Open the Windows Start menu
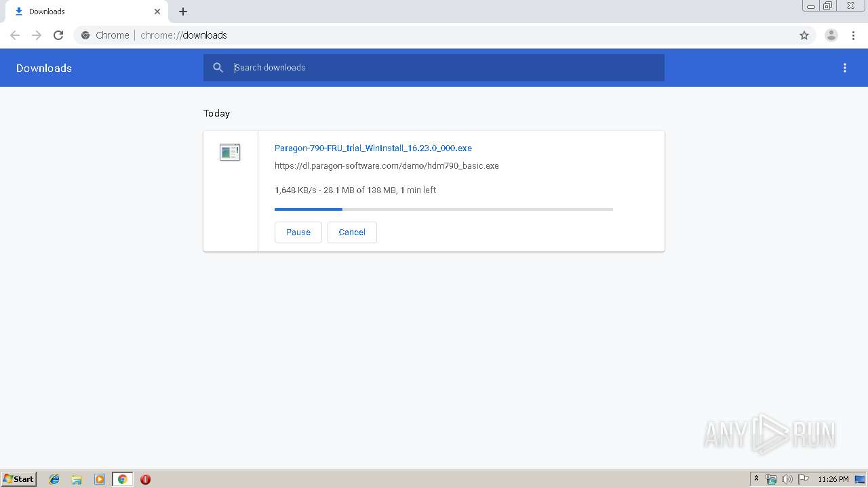The width and height of the screenshot is (868, 488). pyautogui.click(x=19, y=479)
